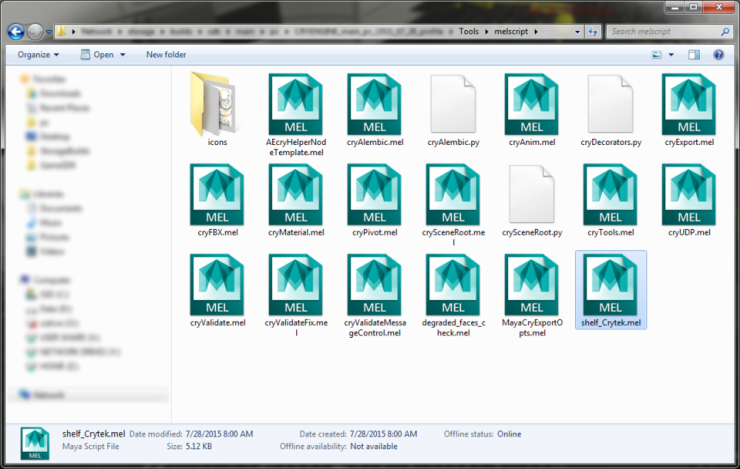Image resolution: width=740 pixels, height=469 pixels.
Task: Click Offline status Online value
Action: point(509,434)
